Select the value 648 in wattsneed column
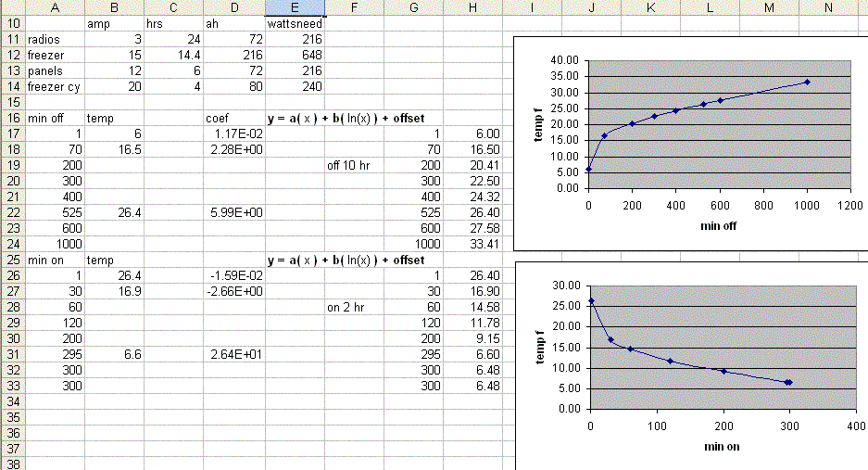The width and height of the screenshot is (868, 470). point(296,55)
